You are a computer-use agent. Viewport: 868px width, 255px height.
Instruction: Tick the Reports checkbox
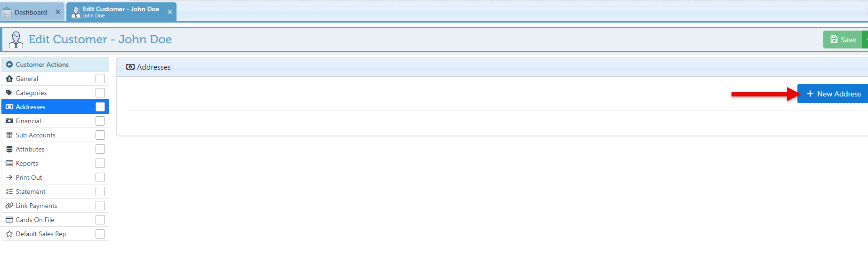pyautogui.click(x=100, y=163)
